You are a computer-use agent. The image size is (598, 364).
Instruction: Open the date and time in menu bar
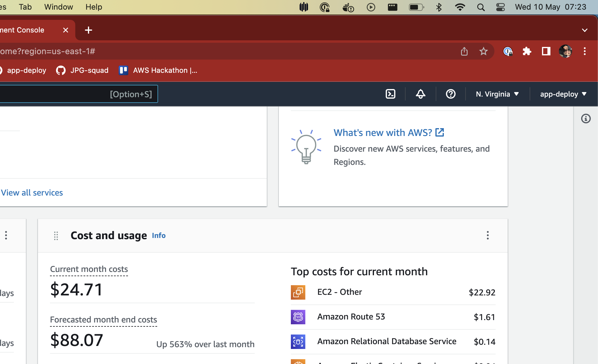click(550, 7)
